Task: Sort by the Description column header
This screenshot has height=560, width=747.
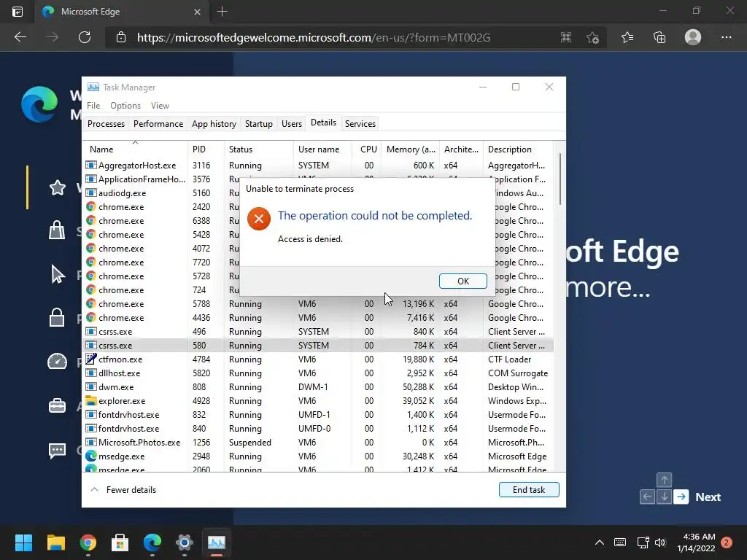Action: click(x=518, y=149)
